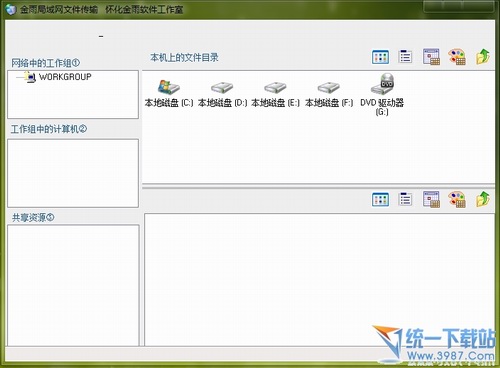This screenshot has height=368, width=500.
Task: Set lower remote pane to large icons view
Action: coord(380,200)
